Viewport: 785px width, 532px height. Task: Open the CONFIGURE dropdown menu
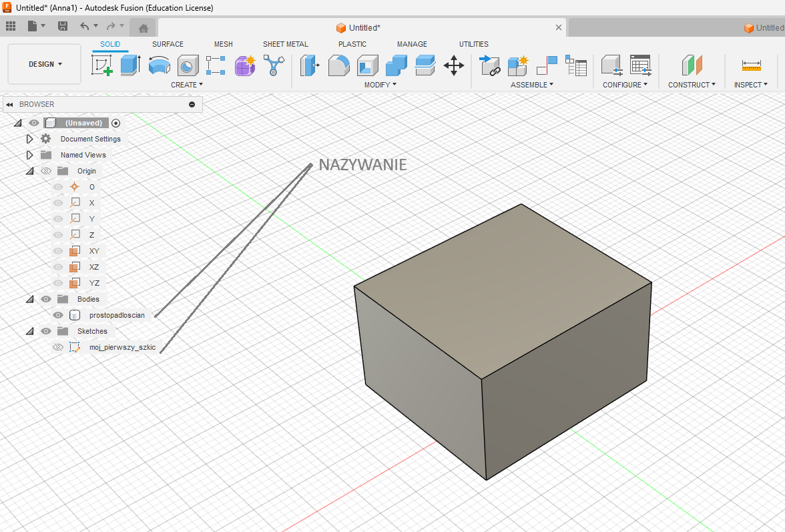pyautogui.click(x=625, y=85)
